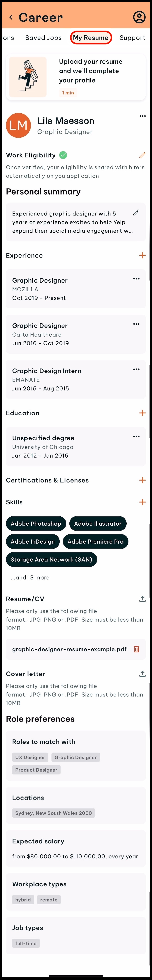Open options for Carta Healthcare job
This screenshot has height=980, width=152.
pyautogui.click(x=136, y=324)
